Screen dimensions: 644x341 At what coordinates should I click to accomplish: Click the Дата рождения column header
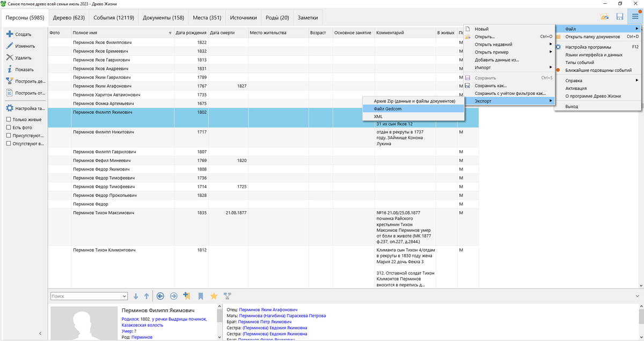(191, 33)
